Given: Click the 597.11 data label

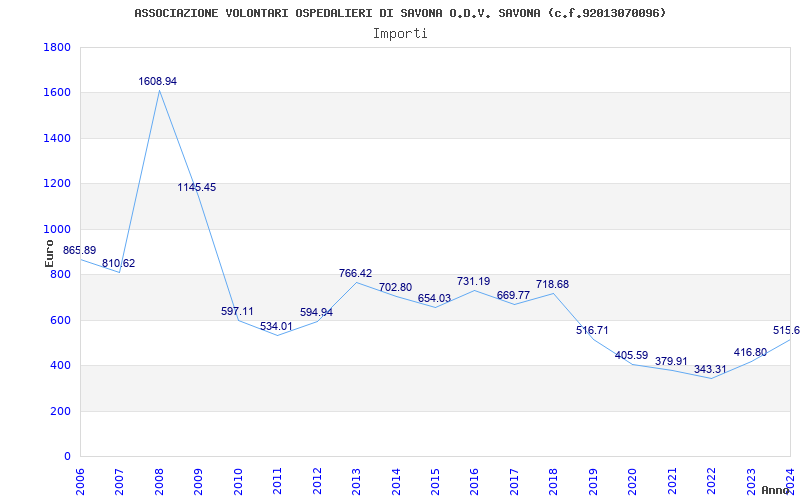Looking at the screenshot, I should click(x=237, y=311).
